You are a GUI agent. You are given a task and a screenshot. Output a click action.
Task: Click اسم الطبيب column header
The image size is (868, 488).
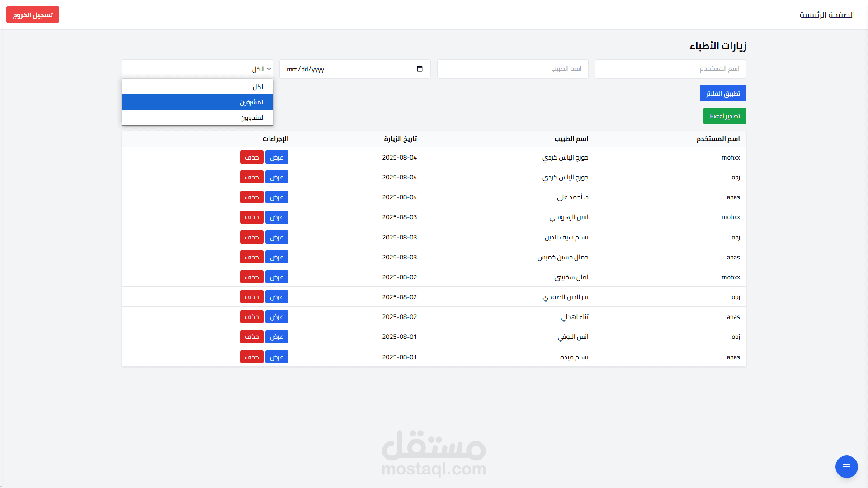[x=571, y=139]
